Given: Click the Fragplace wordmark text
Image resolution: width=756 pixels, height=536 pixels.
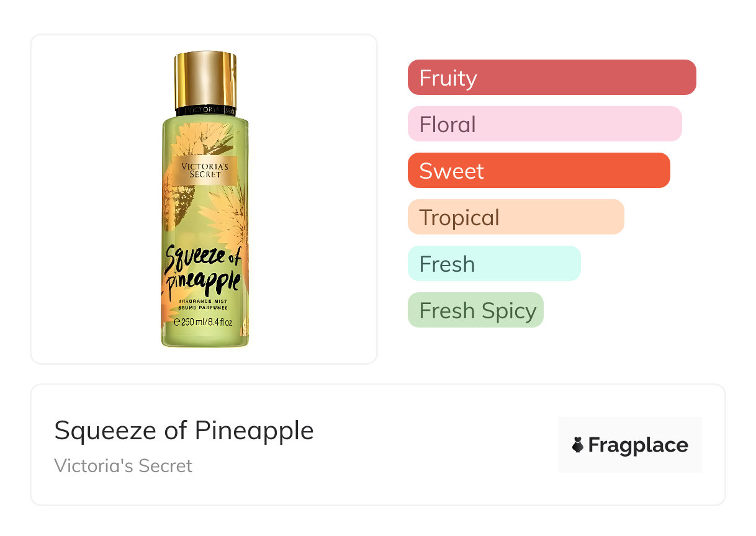Looking at the screenshot, I should coord(638,445).
